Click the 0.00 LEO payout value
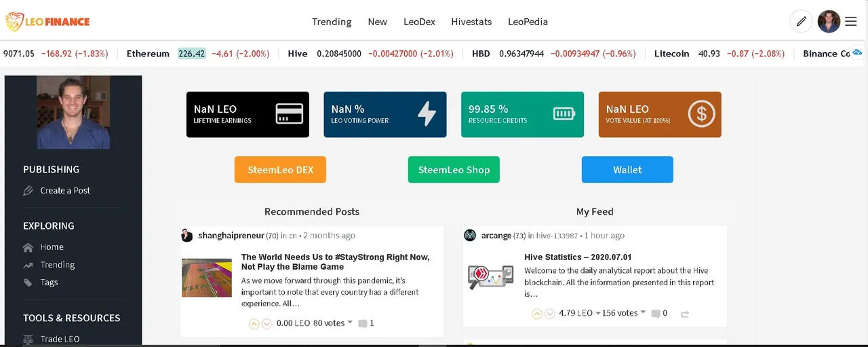 (x=293, y=323)
